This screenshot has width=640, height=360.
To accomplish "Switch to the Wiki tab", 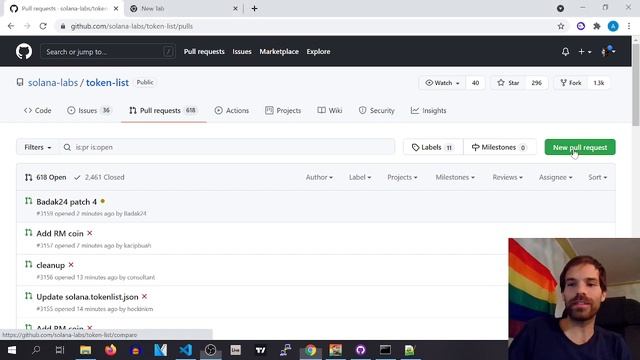I will (330, 111).
